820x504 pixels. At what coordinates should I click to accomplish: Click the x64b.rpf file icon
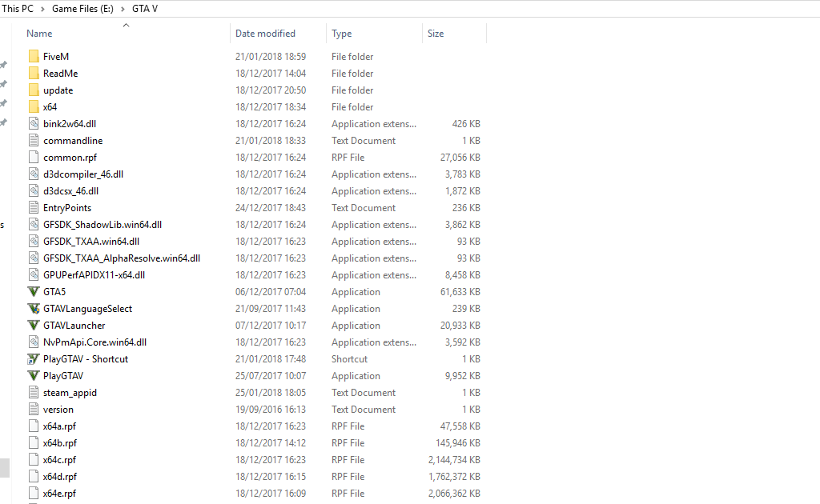click(34, 443)
